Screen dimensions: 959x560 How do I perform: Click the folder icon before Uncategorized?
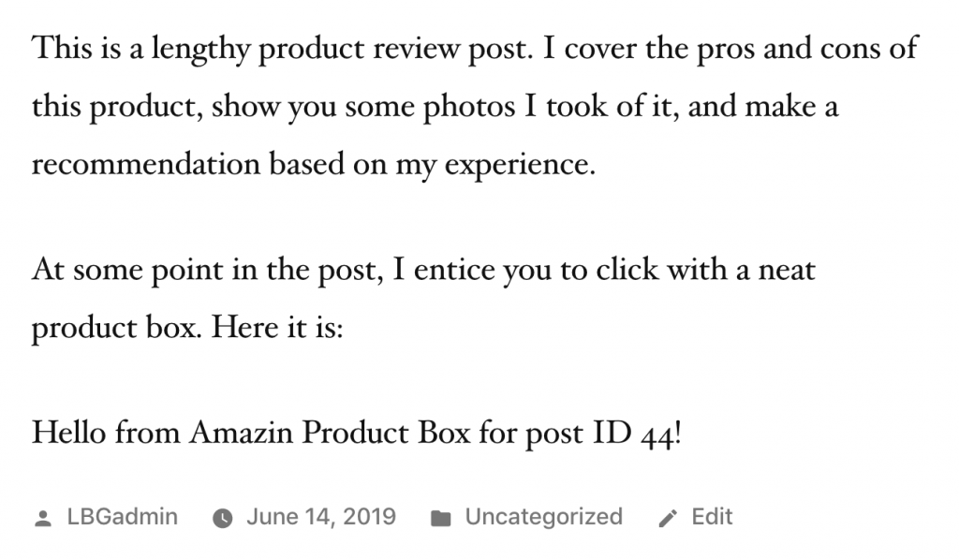[440, 518]
